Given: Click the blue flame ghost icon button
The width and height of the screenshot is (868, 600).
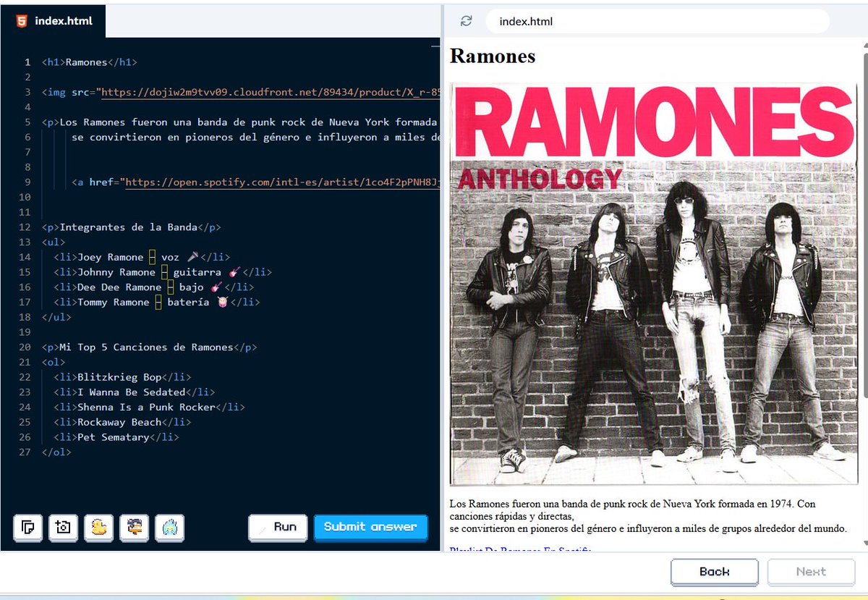Looking at the screenshot, I should pos(170,528).
